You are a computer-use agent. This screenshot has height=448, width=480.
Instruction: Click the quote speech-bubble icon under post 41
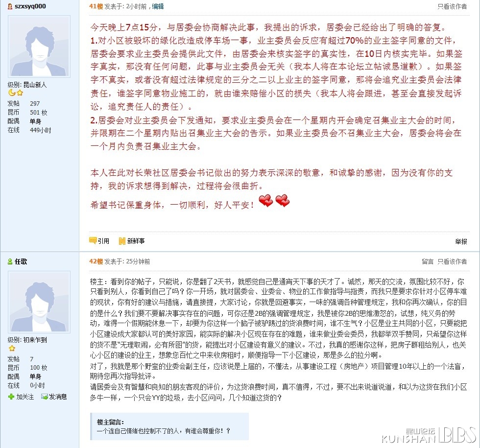[x=93, y=240]
